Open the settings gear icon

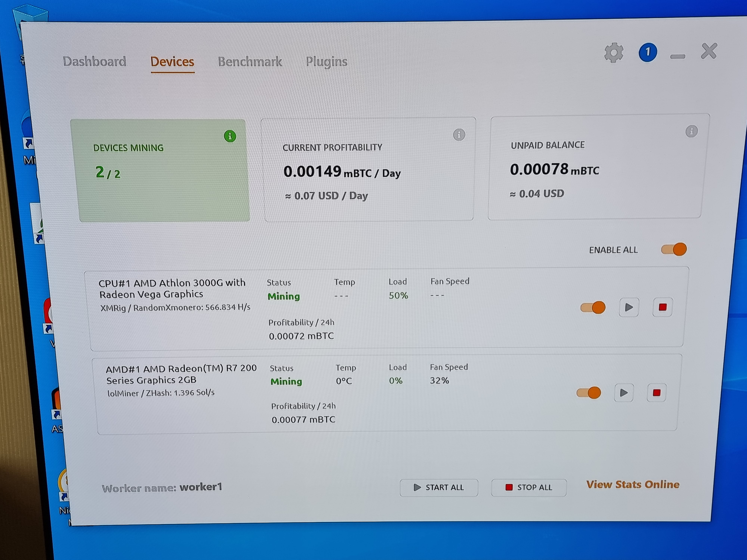(x=614, y=53)
